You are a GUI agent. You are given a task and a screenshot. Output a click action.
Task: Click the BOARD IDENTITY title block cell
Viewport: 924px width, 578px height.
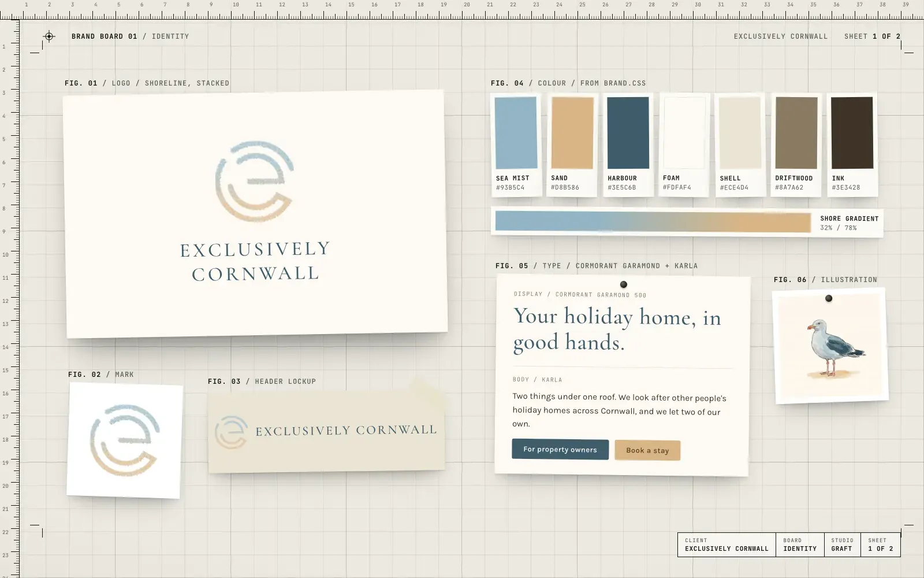coord(800,544)
